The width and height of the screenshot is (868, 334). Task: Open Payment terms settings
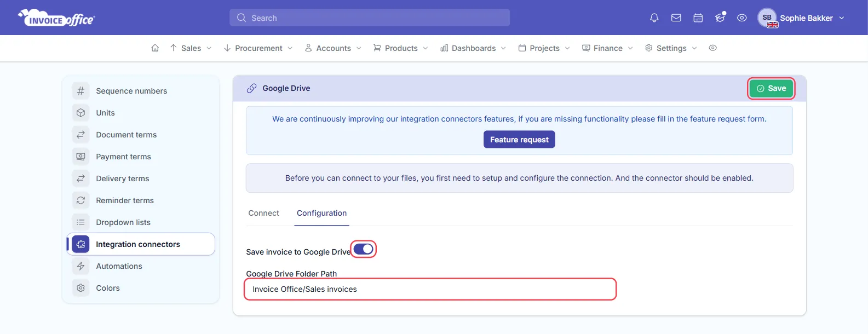click(141, 157)
